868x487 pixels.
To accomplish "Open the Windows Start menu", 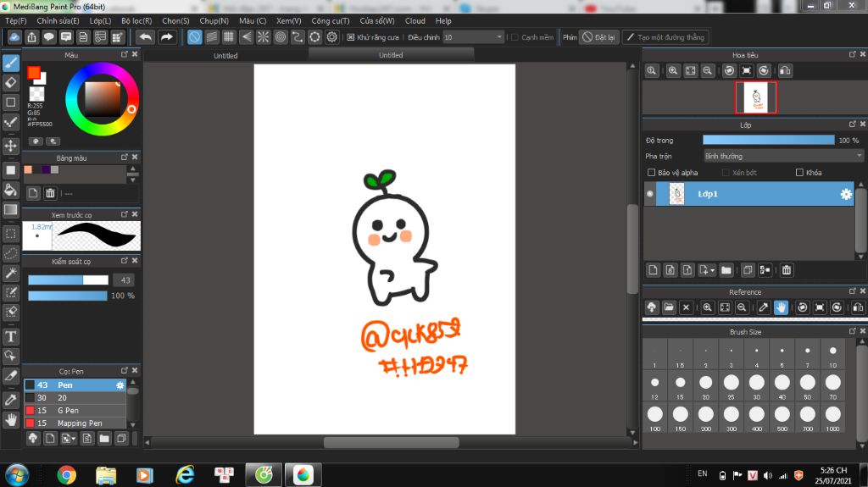I will [16, 475].
